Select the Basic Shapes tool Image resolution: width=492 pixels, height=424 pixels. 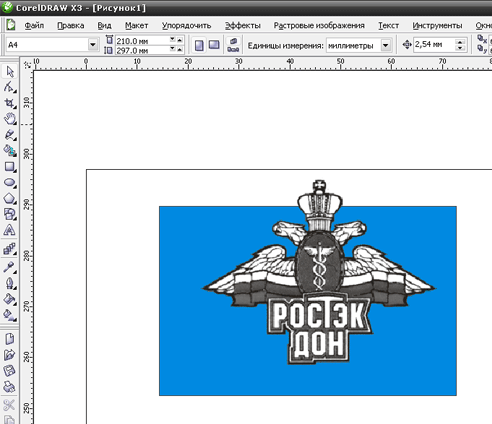click(10, 214)
